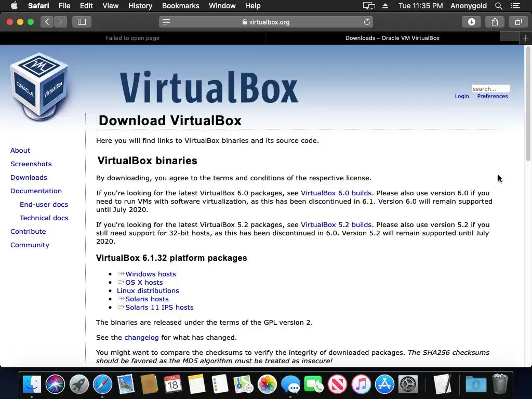Show Safari downloads list
The height and width of the screenshot is (399, 532).
[472, 22]
